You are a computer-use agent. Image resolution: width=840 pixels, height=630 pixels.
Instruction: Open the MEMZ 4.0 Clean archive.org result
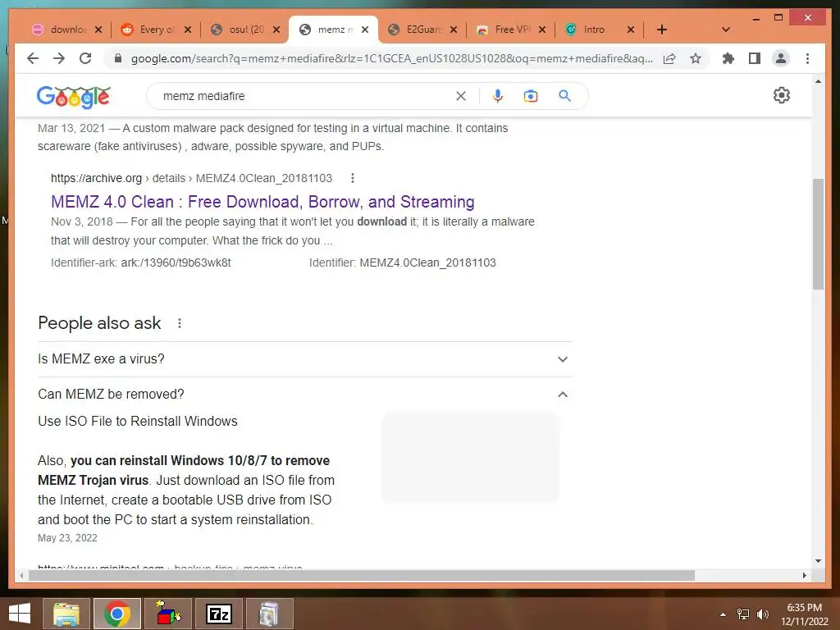tap(262, 202)
